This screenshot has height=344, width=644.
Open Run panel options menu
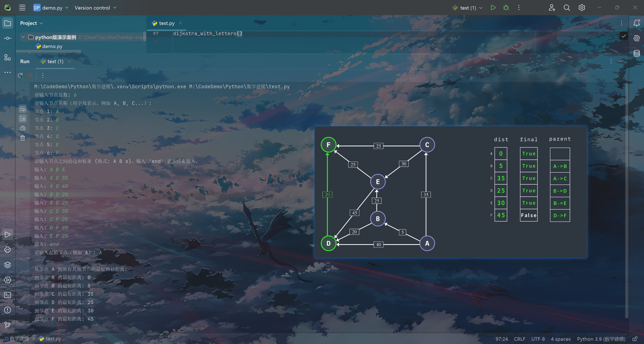tap(611, 61)
